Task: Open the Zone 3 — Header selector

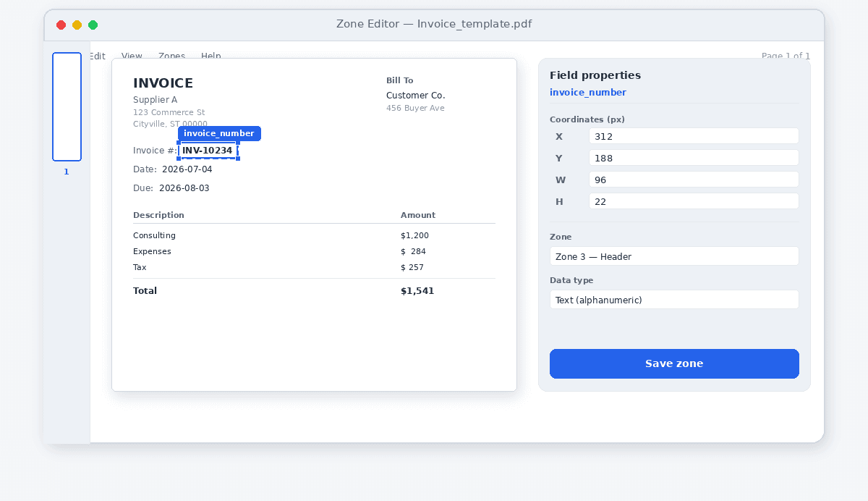Action: pos(674,256)
